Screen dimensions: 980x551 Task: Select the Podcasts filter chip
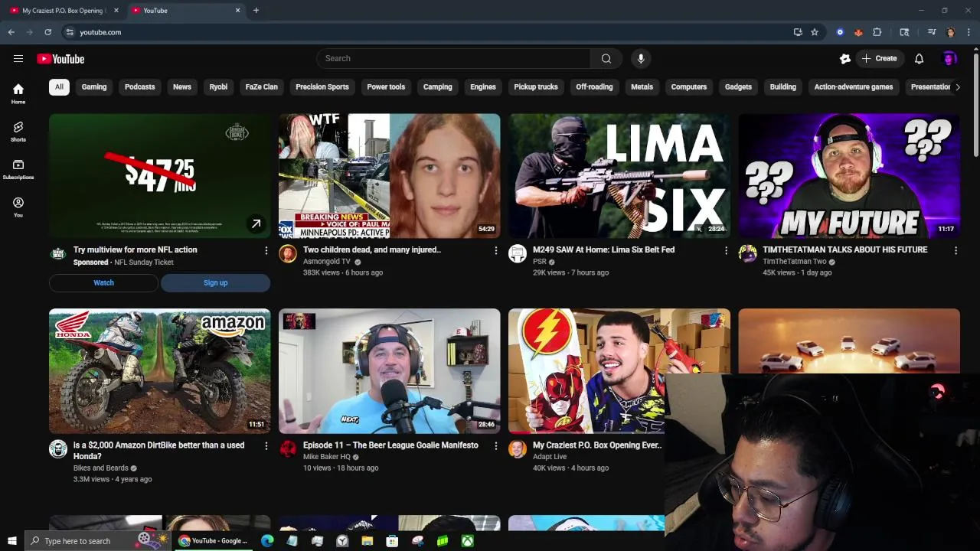point(139,87)
